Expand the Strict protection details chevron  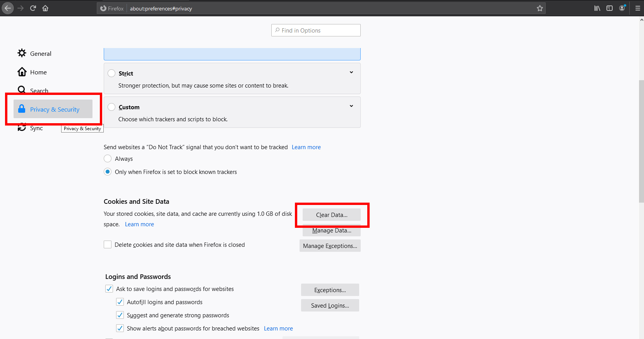351,72
